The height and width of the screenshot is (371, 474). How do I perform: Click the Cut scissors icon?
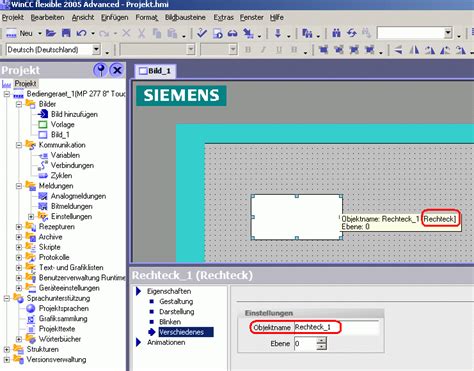(141, 33)
